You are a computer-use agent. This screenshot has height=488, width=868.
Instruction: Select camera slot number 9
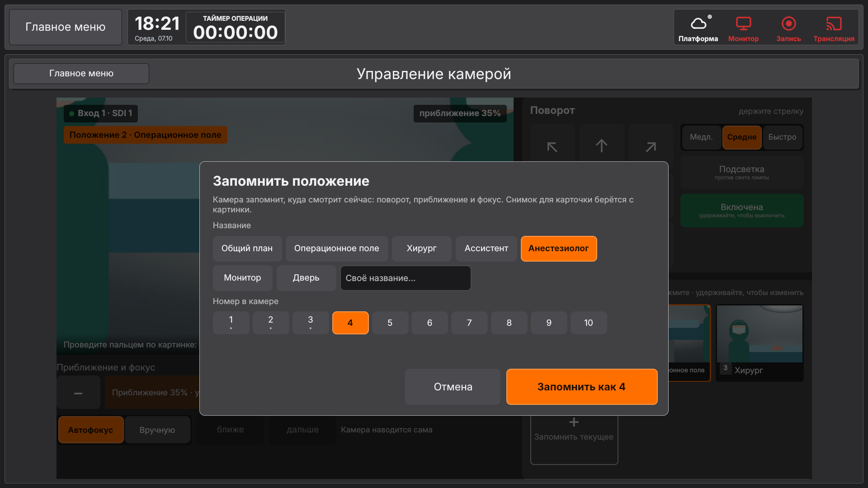[549, 323]
